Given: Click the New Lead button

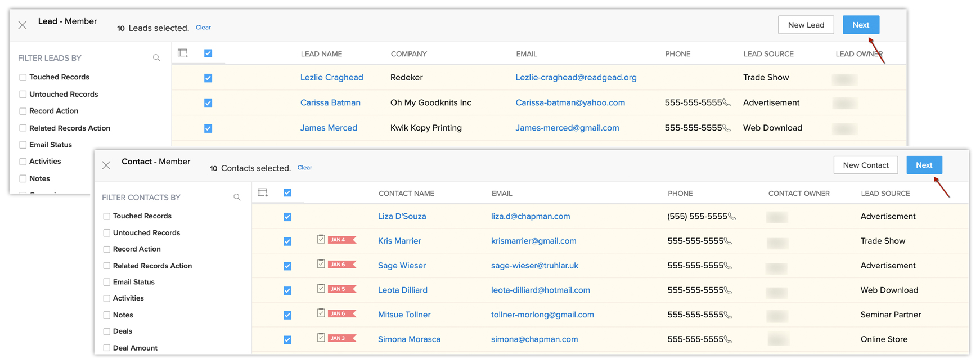Looking at the screenshot, I should (x=806, y=25).
